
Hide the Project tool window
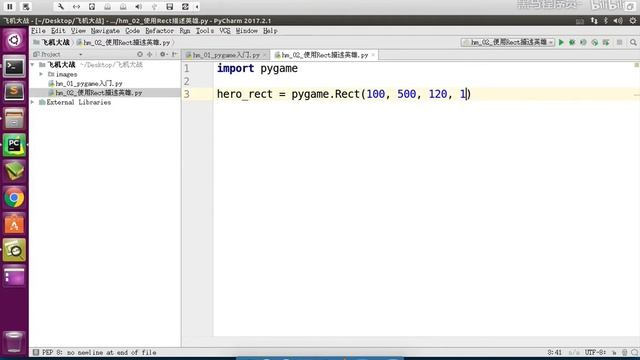[x=174, y=54]
